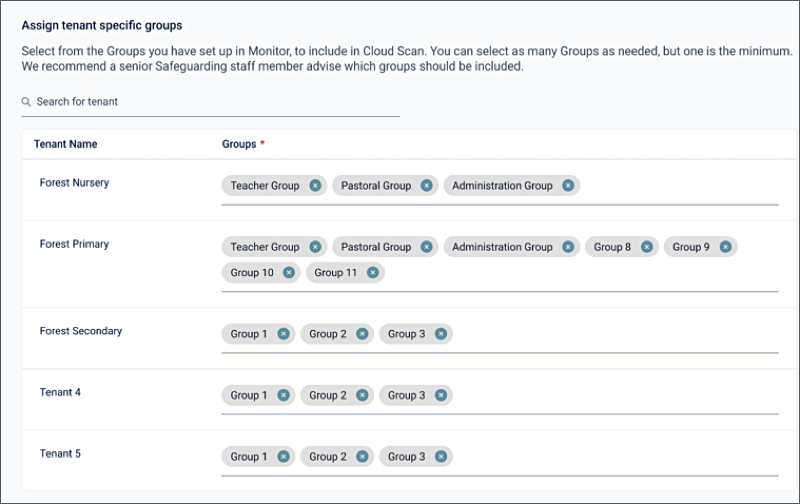Open Forest Secondary groups selection field
Viewport: 800px width, 504px height.
pos(500,337)
